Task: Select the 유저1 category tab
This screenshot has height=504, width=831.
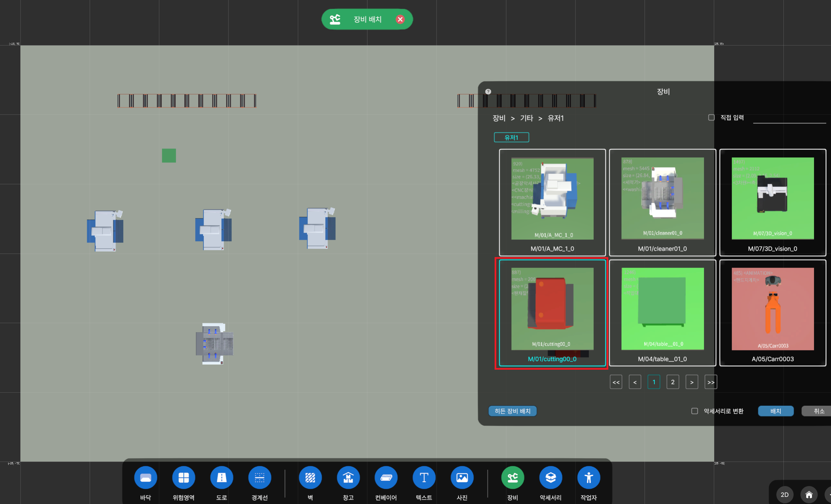Action: point(511,137)
